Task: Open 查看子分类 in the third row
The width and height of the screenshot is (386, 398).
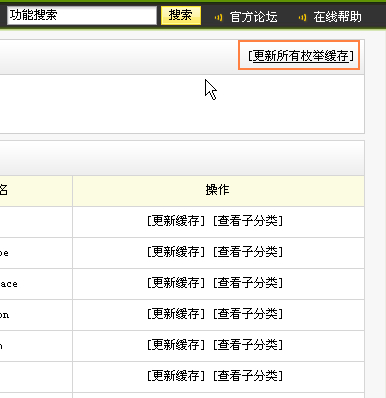Action: coord(248,283)
